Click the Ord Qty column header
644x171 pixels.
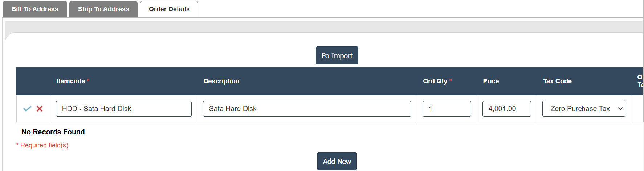[x=435, y=81]
